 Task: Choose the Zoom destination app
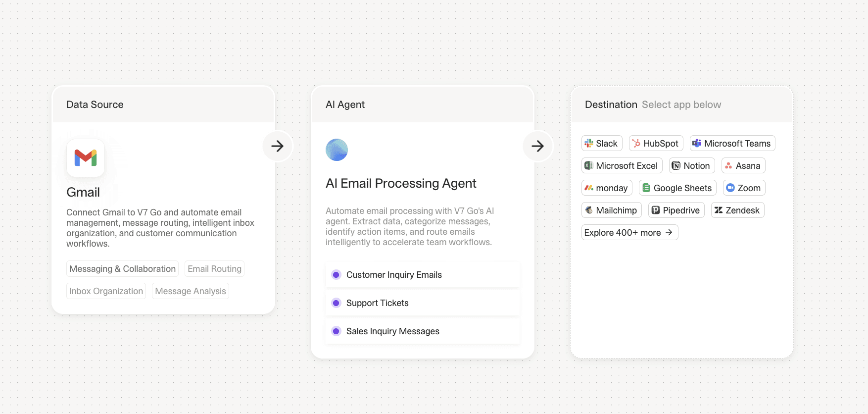click(x=744, y=188)
